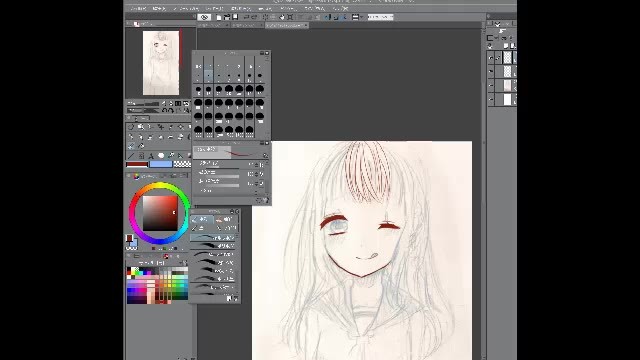This screenshot has height=360, width=640.
Task: Open the Layer menu in menu bar
Action: coord(214,9)
